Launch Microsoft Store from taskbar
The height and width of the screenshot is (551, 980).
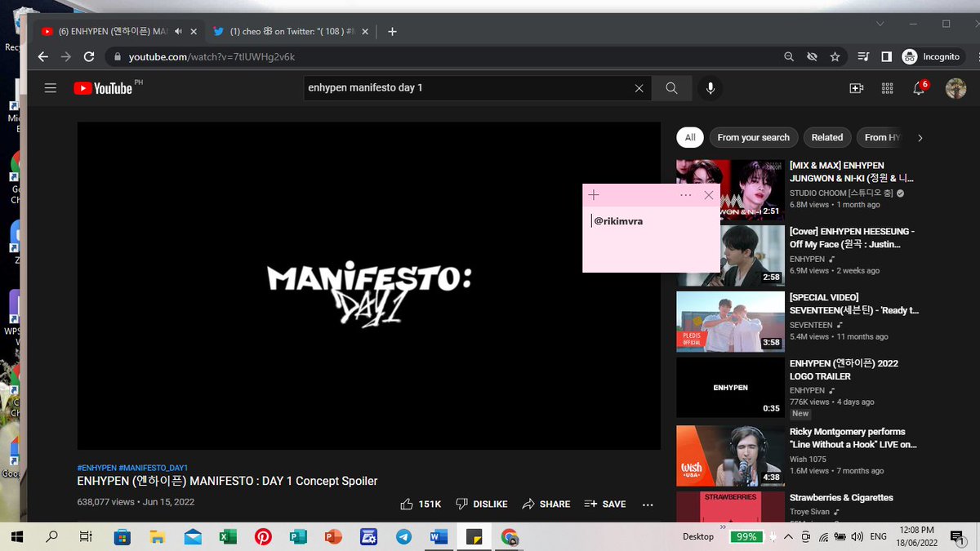coord(122,537)
